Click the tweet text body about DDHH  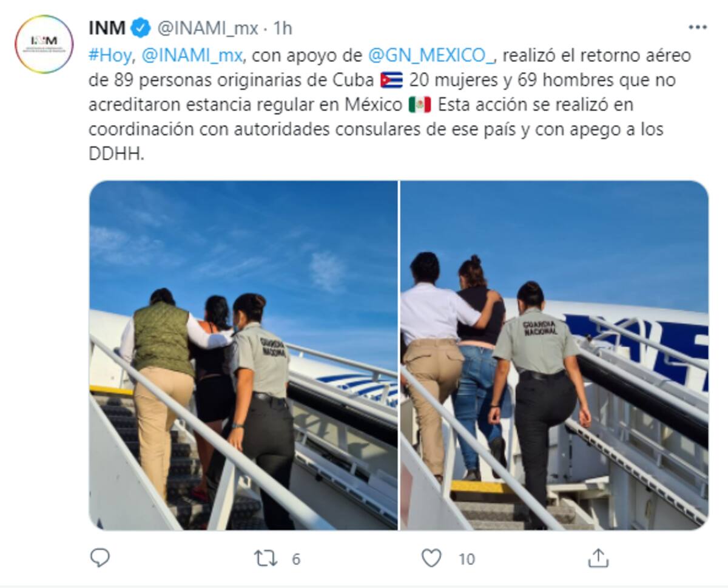(x=390, y=105)
